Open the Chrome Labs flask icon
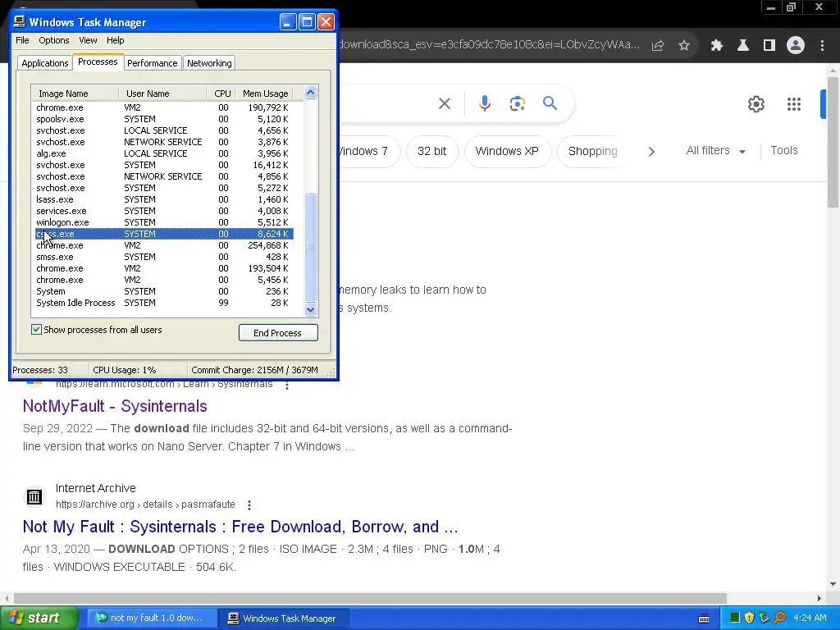Image resolution: width=840 pixels, height=630 pixels. tap(743, 46)
